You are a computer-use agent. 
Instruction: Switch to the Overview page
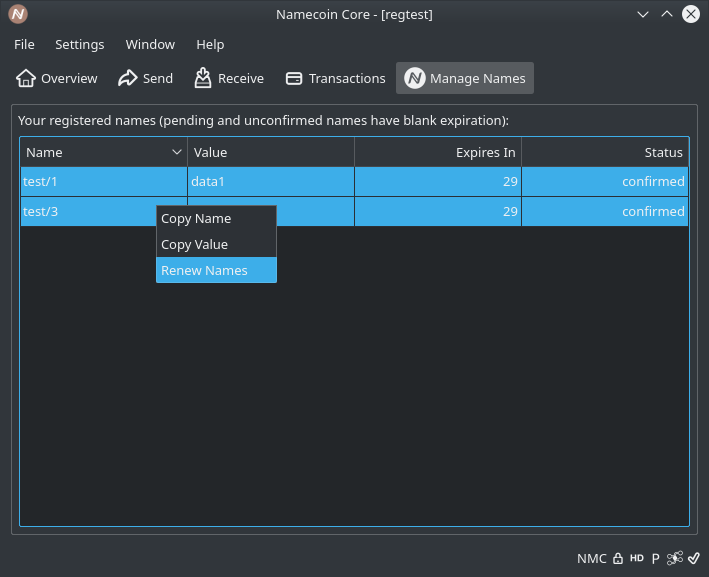click(57, 78)
